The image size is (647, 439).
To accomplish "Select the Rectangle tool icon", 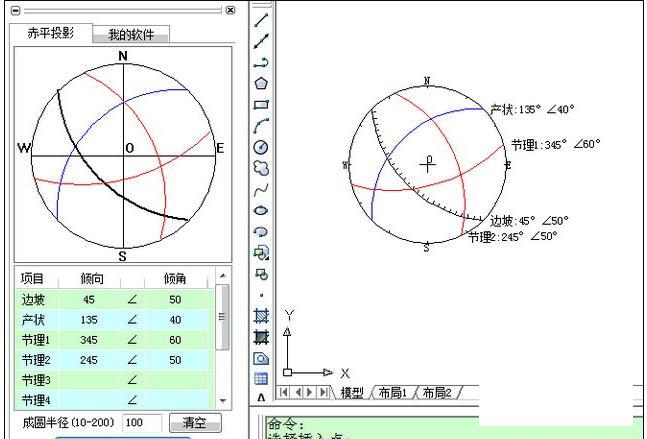I will [x=261, y=104].
